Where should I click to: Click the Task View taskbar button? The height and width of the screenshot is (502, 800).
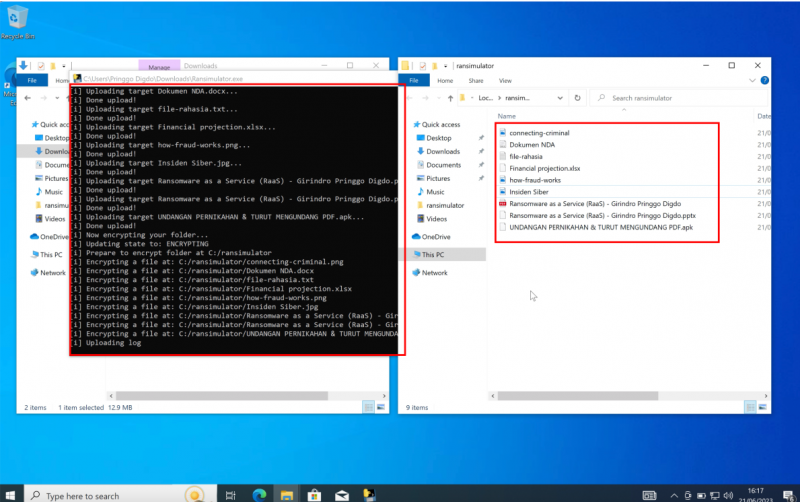click(231, 495)
